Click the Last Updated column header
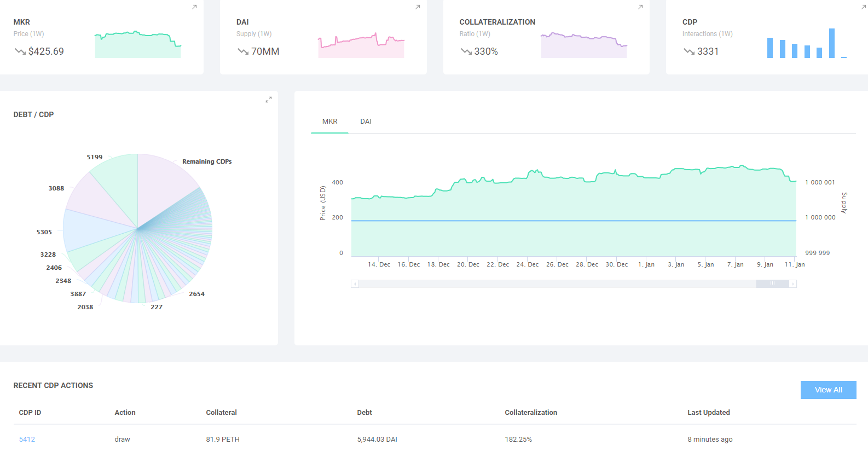This screenshot has width=868, height=451. click(x=709, y=413)
